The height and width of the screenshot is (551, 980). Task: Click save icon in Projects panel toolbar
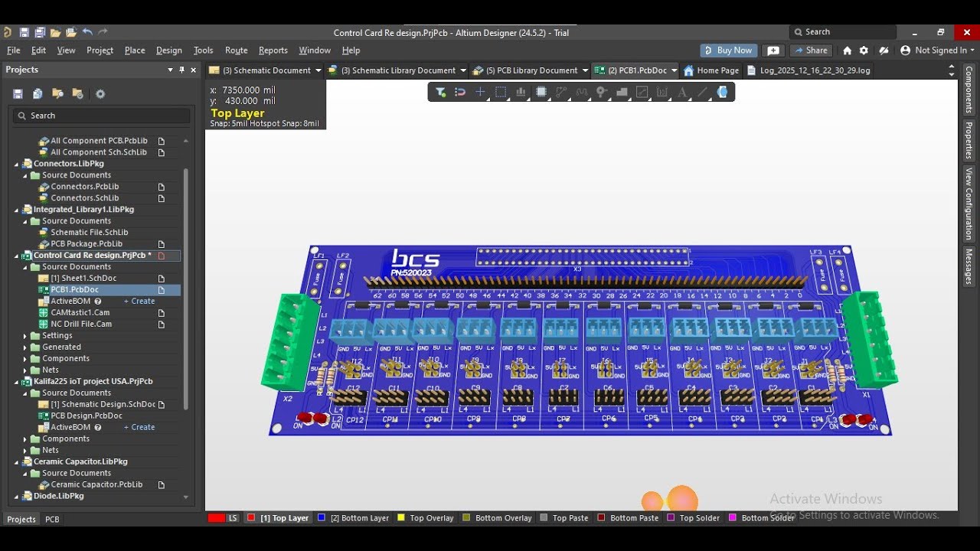(x=18, y=93)
